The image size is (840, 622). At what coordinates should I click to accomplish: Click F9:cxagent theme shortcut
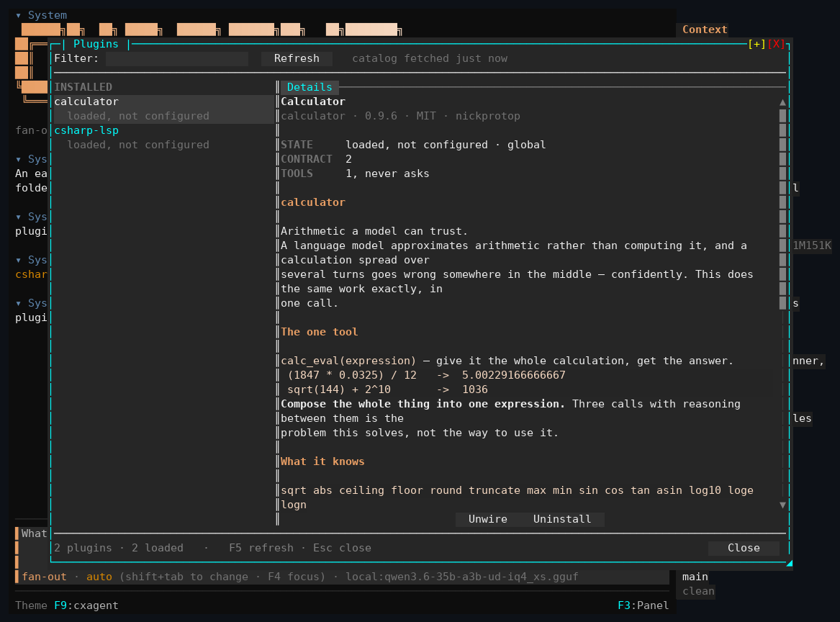click(x=86, y=605)
